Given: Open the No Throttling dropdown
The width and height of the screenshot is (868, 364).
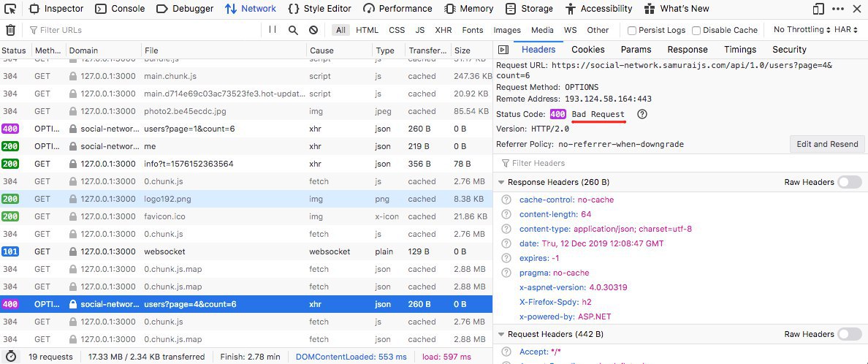Looking at the screenshot, I should 801,30.
